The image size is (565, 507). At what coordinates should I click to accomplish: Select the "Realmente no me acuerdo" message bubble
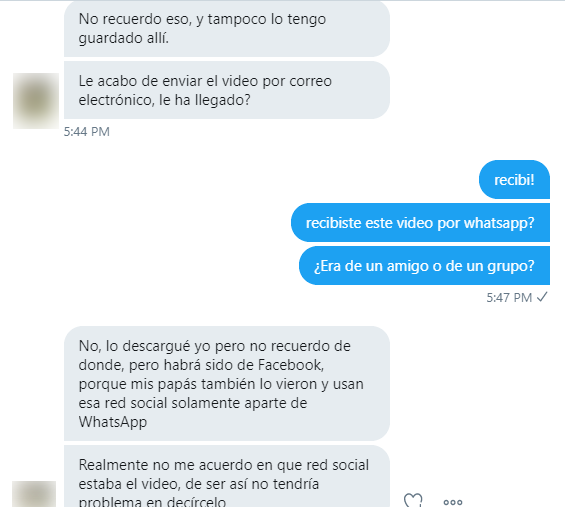(x=227, y=476)
